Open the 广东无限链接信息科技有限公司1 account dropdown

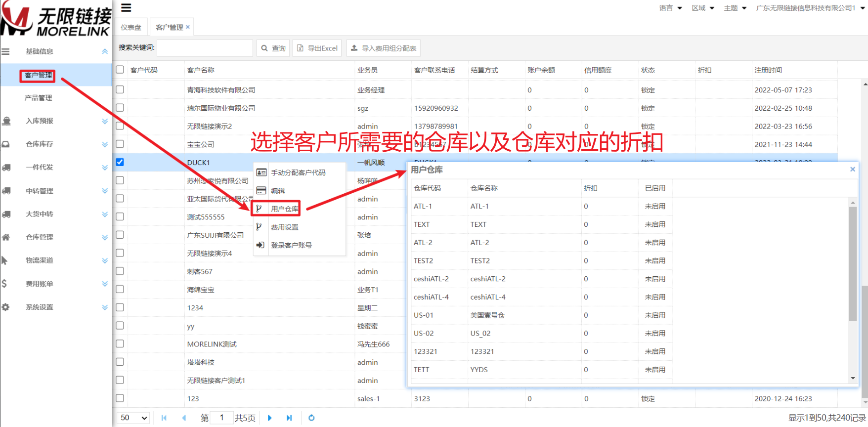(811, 8)
